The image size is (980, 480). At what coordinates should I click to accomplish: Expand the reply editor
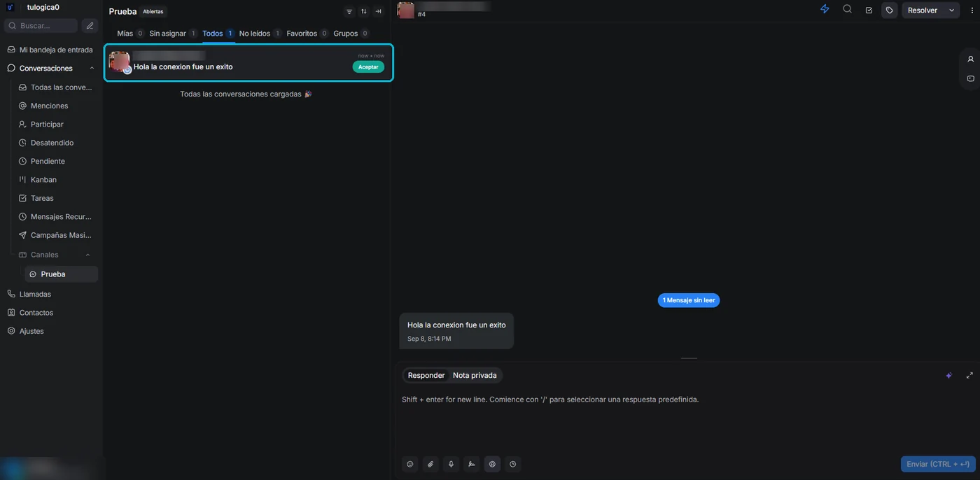[969, 376]
